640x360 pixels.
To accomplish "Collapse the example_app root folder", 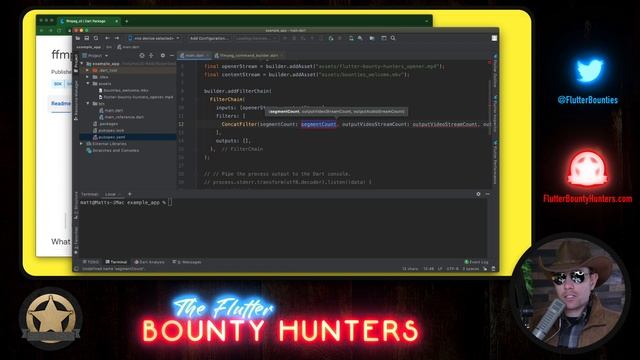I will coord(82,64).
